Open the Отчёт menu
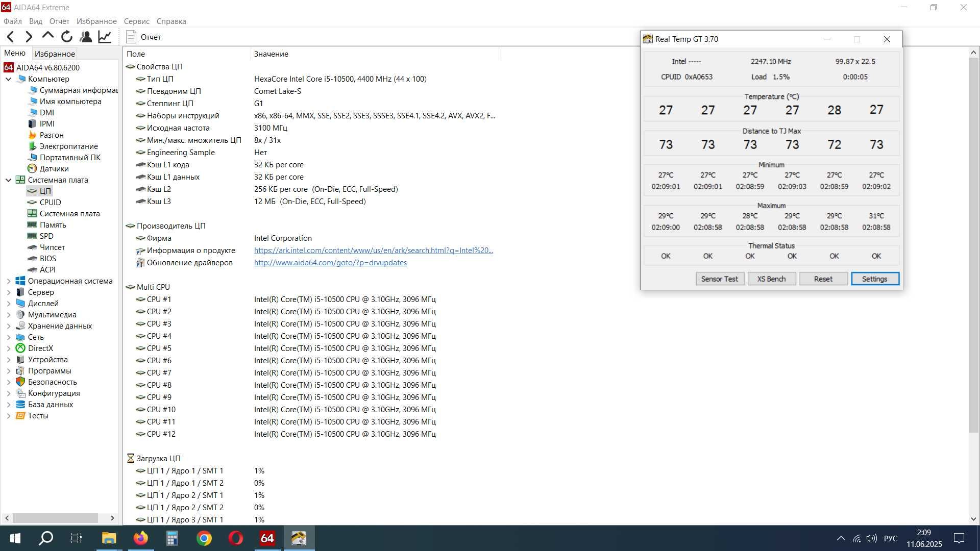This screenshot has height=551, width=980. (x=59, y=21)
